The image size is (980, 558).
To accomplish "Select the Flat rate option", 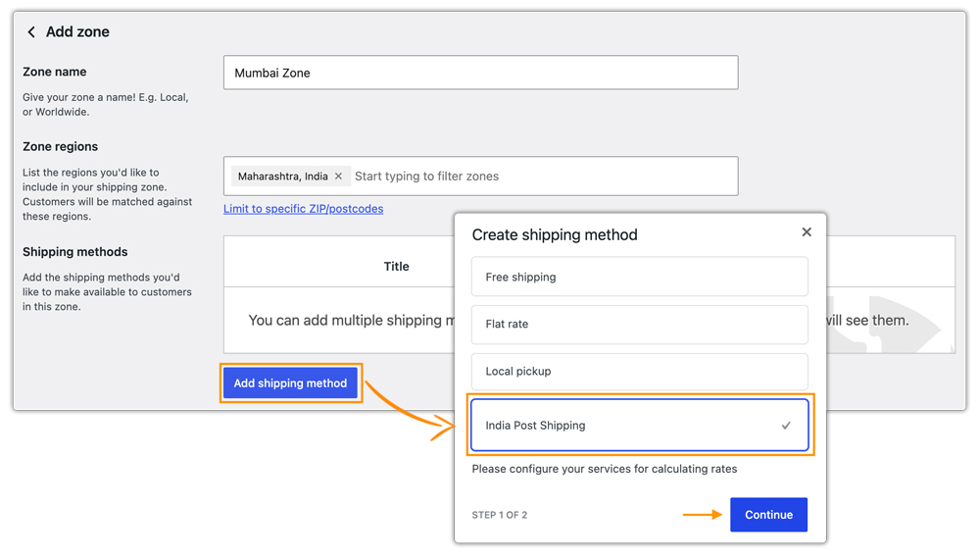I will point(639,324).
